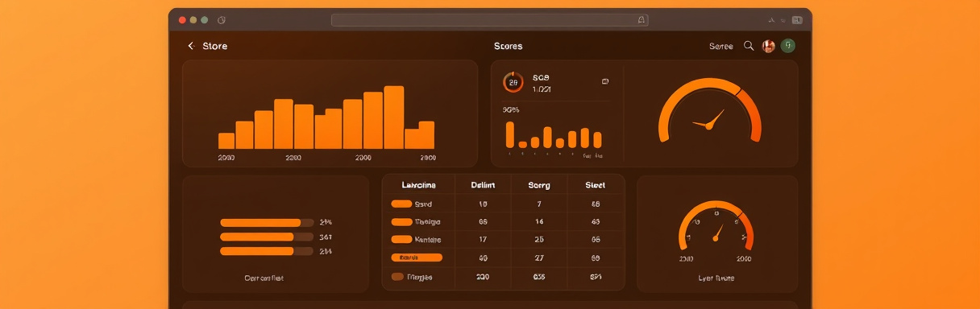
Task: Click the long orange pill in fourth row
Action: (x=417, y=257)
